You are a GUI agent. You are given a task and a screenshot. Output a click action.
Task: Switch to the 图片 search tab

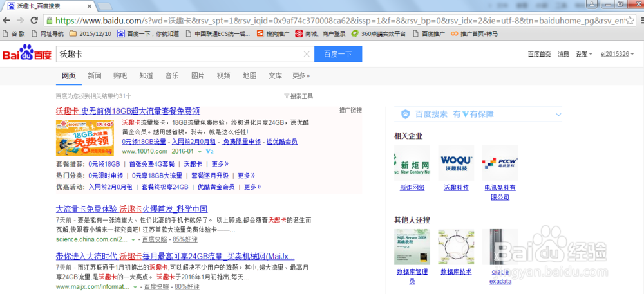click(x=198, y=76)
